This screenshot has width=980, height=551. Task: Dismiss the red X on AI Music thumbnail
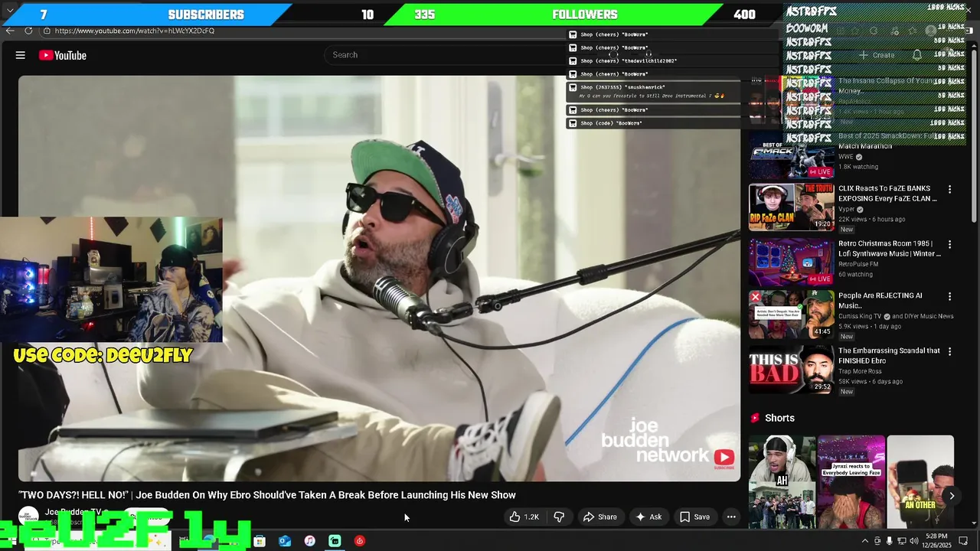coord(756,297)
